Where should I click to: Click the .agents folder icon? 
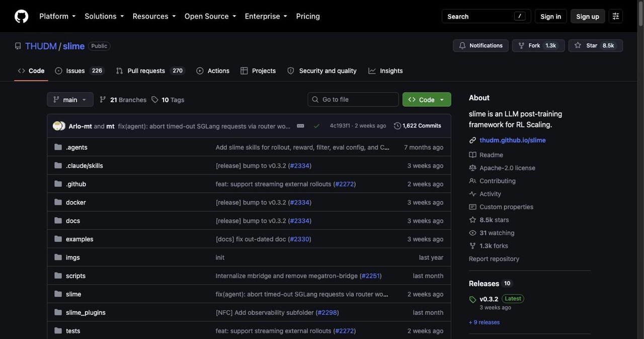pyautogui.click(x=58, y=147)
